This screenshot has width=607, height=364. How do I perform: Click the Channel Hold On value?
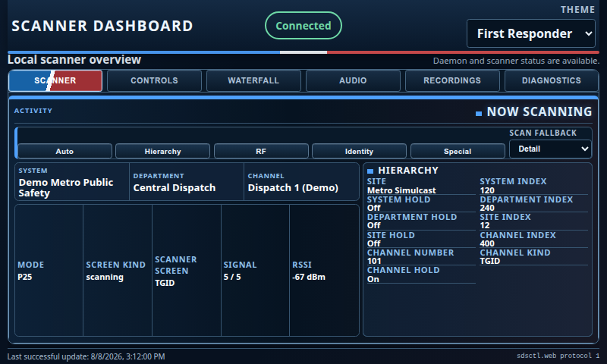[373, 279]
